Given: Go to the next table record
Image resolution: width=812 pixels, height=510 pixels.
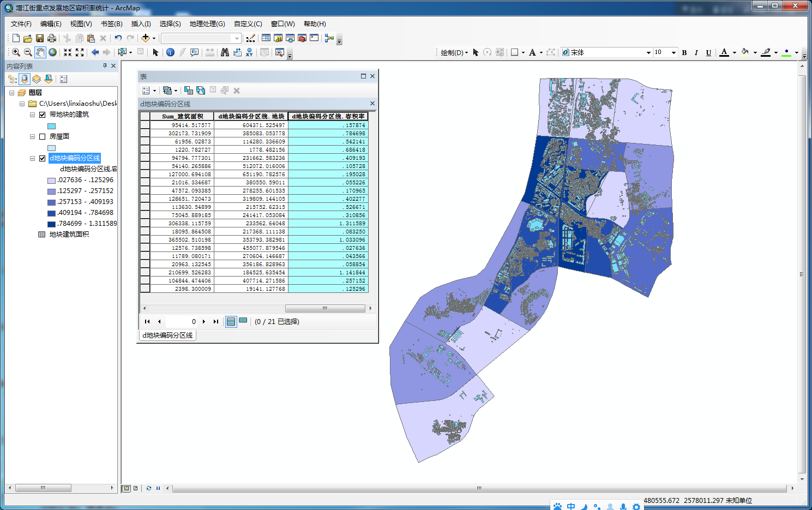Looking at the screenshot, I should pyautogui.click(x=204, y=321).
